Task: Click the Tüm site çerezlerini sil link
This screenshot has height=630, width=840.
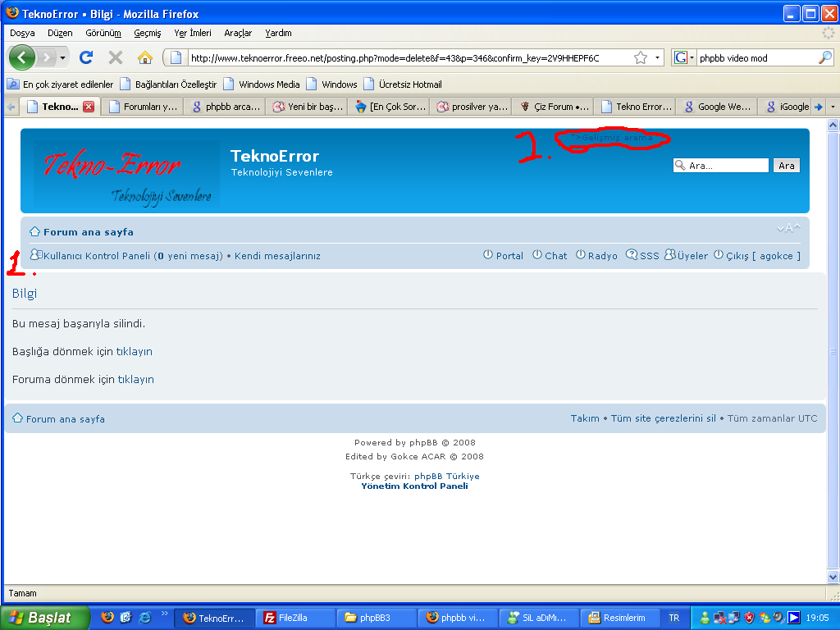Action: 663,418
